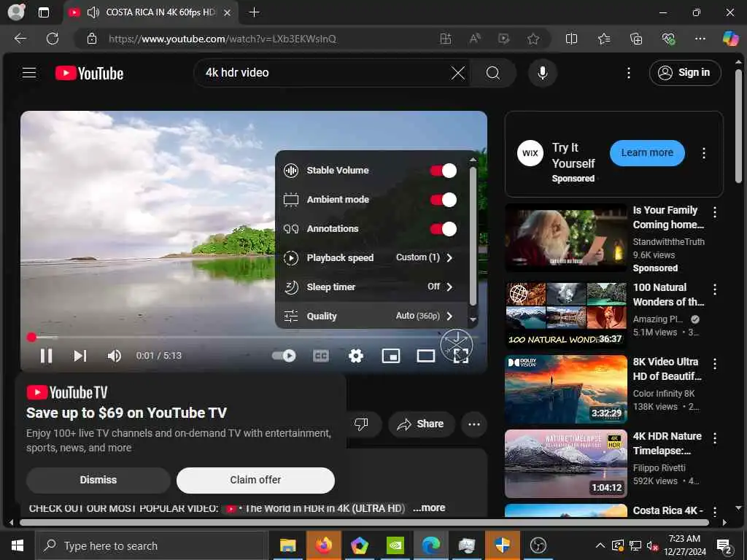Open YouTube settings three-dot menu near Sign in
The width and height of the screenshot is (747, 560).
pos(628,73)
